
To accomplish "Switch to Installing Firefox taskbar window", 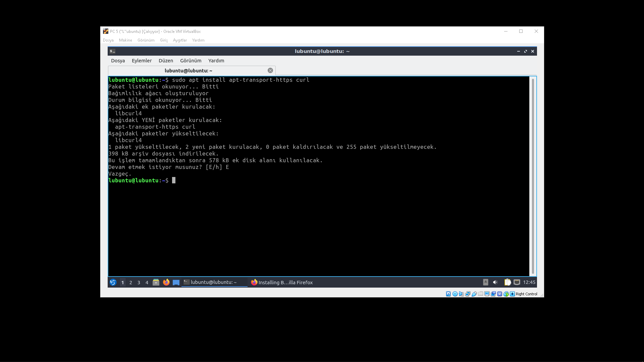I will [x=282, y=283].
